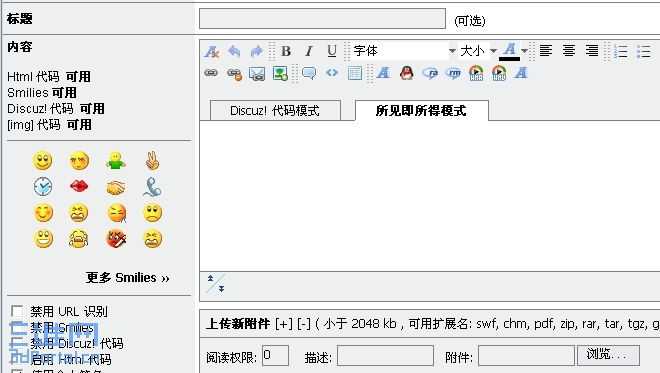Enlarge the editor with up arrow

(x=210, y=278)
